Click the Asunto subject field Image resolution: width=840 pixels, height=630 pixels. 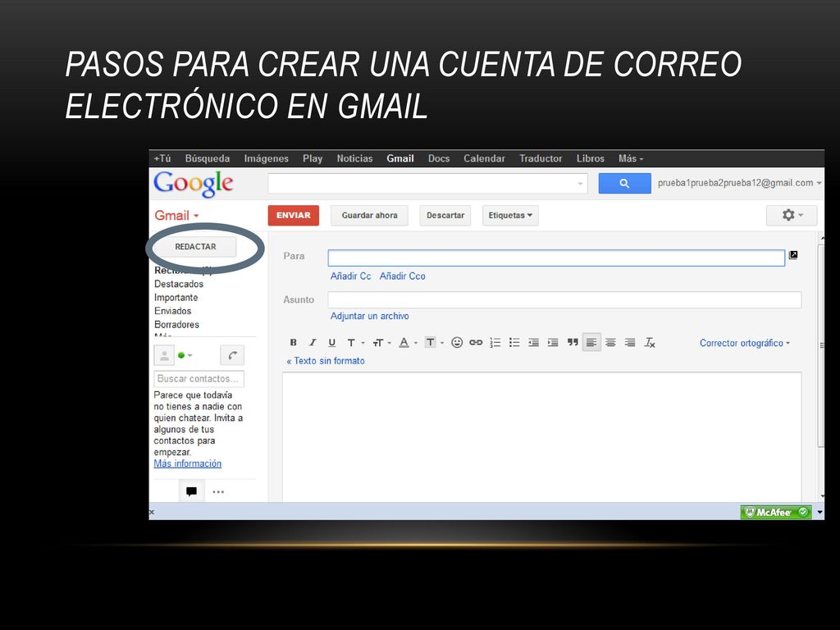564,299
